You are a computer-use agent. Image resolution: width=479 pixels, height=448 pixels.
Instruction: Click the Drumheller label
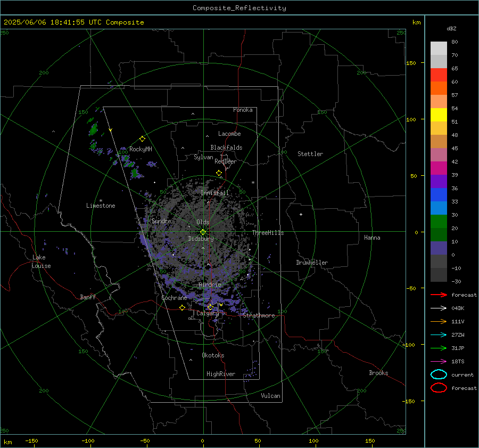click(312, 263)
